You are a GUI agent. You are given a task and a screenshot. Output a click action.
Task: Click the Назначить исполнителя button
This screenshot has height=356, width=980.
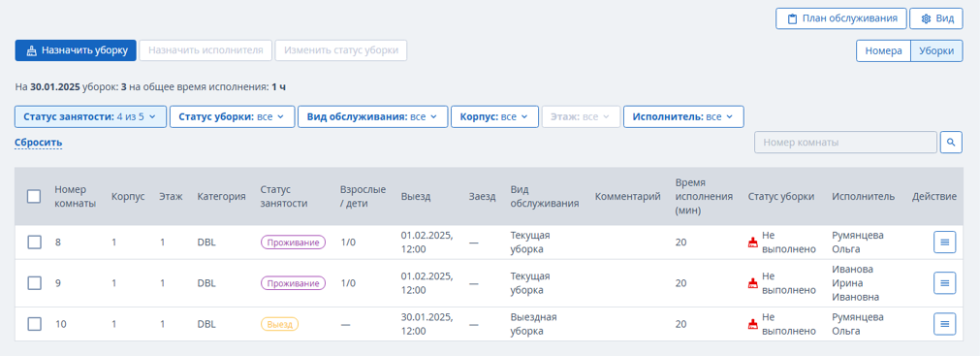[205, 50]
